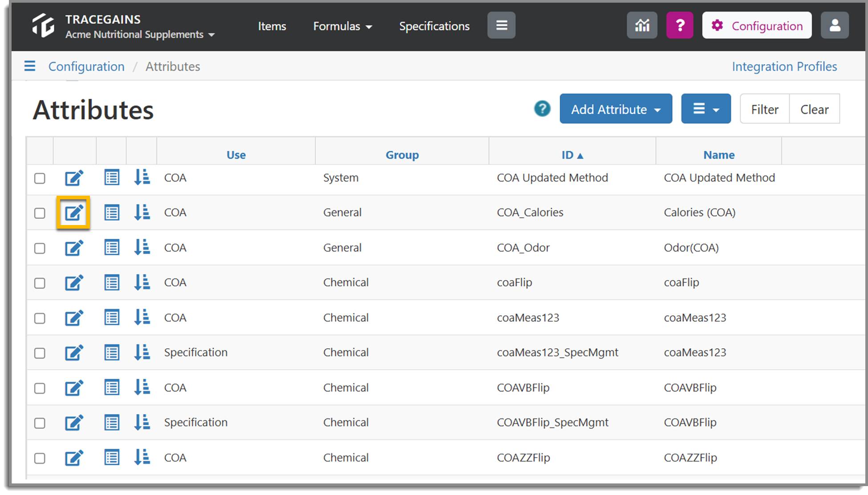Click Configuration breadcrumb link

(x=86, y=66)
